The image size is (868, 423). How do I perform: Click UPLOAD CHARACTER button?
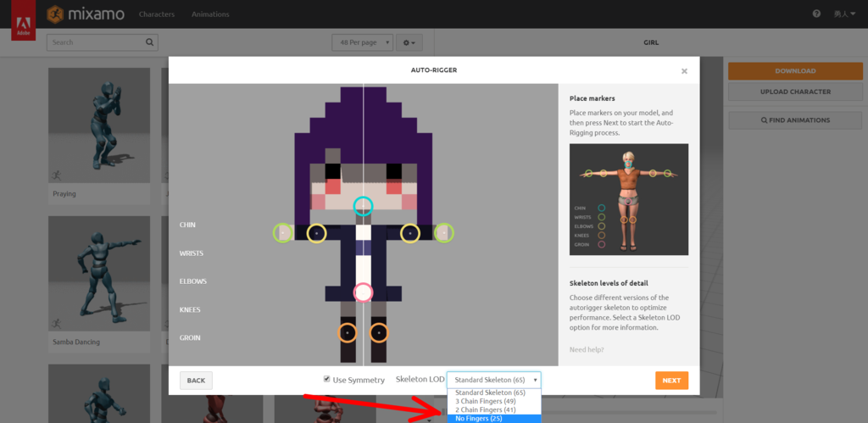click(795, 92)
